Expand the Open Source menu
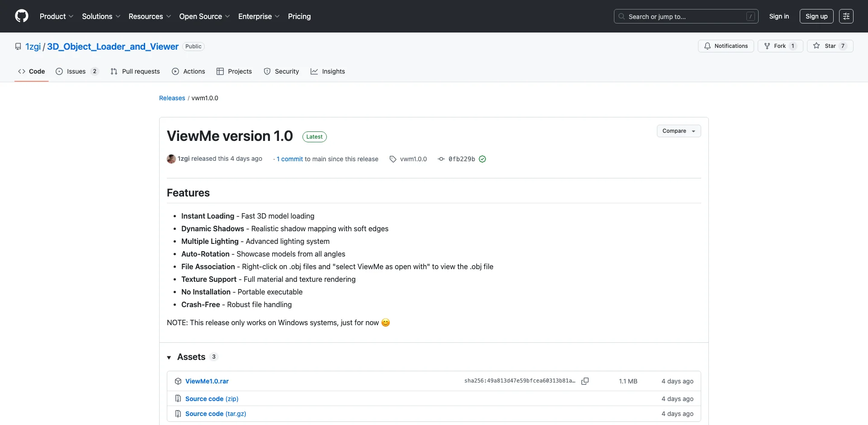The height and width of the screenshot is (425, 868). point(204,16)
